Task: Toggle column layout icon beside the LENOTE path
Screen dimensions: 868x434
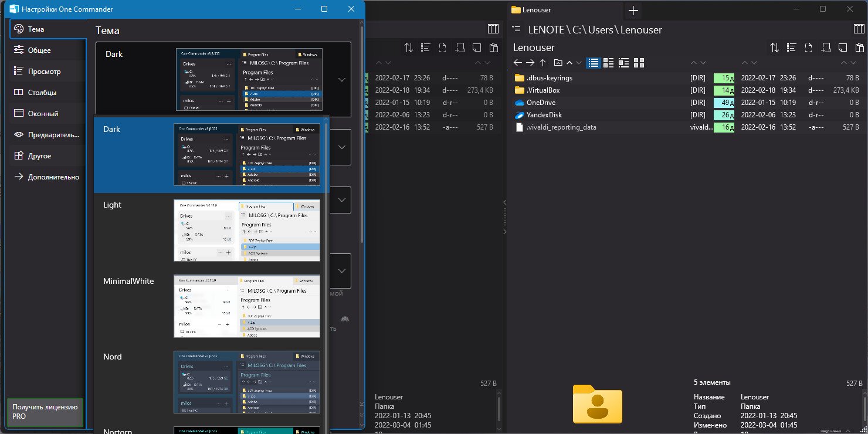Action: pos(859,29)
